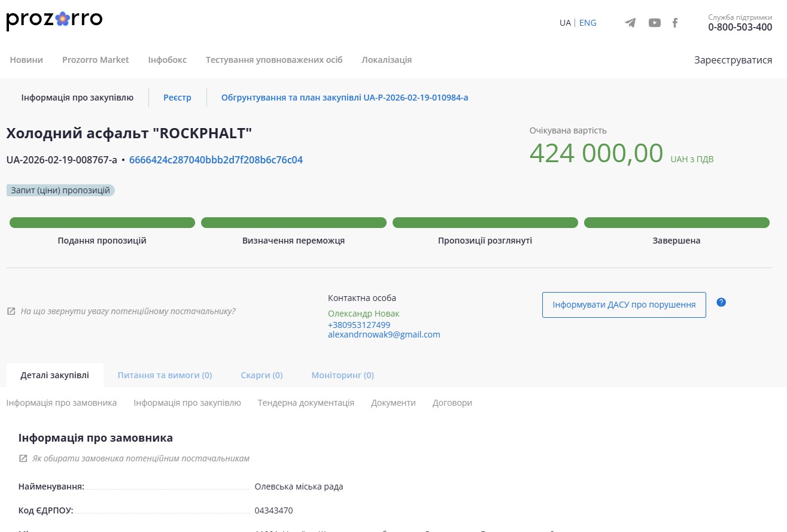Open the Facebook page icon
Image resolution: width=787 pixels, height=532 pixels.
(x=675, y=23)
